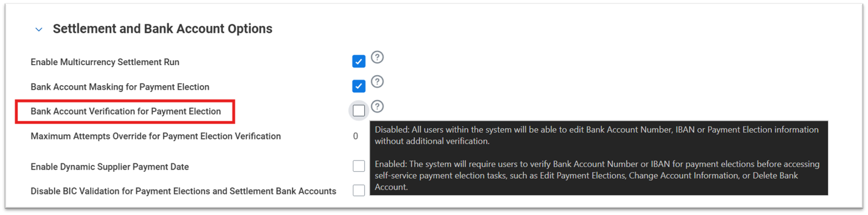The width and height of the screenshot is (868, 215).
Task: Show help for Bank Account Masking
Action: (x=377, y=82)
